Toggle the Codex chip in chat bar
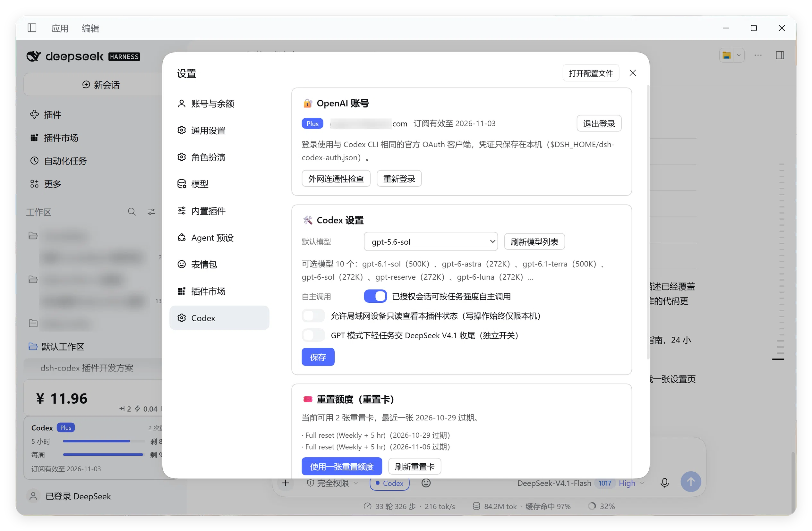 (389, 483)
